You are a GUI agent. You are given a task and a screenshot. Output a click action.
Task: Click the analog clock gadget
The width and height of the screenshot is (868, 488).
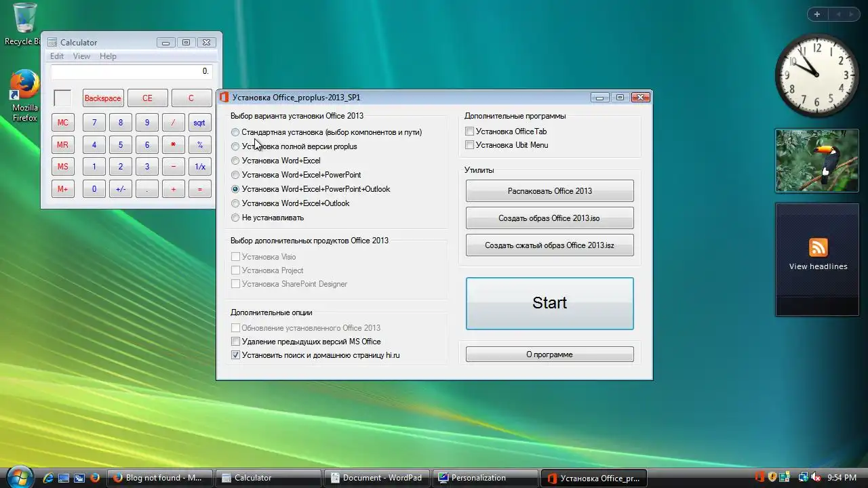(x=817, y=75)
